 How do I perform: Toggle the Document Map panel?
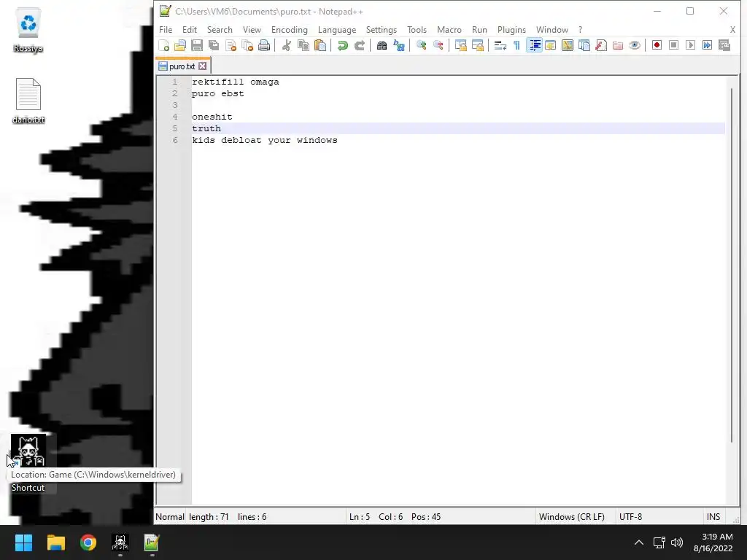(x=567, y=45)
